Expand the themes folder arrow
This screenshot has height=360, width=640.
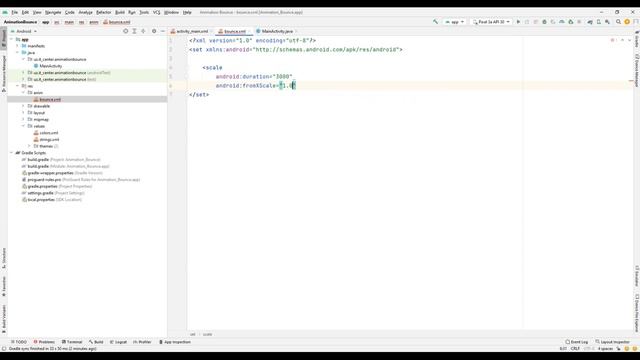pyautogui.click(x=29, y=146)
